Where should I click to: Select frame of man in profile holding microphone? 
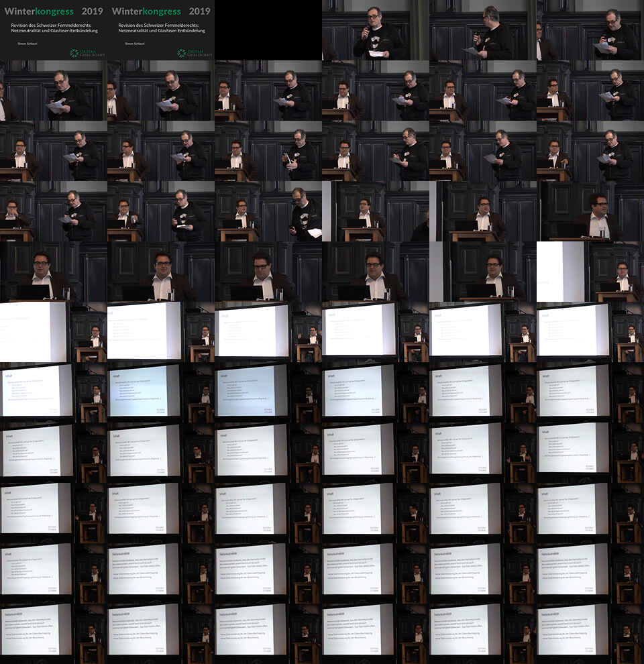(483, 30)
